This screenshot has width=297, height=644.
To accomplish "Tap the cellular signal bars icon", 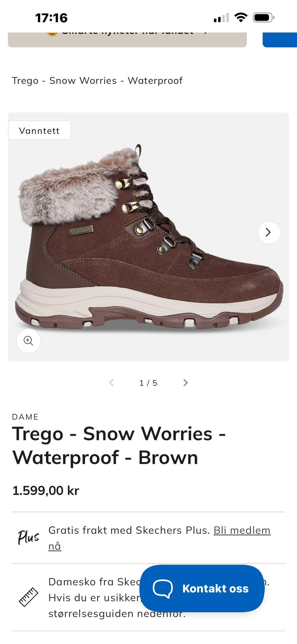I will 222,18.
